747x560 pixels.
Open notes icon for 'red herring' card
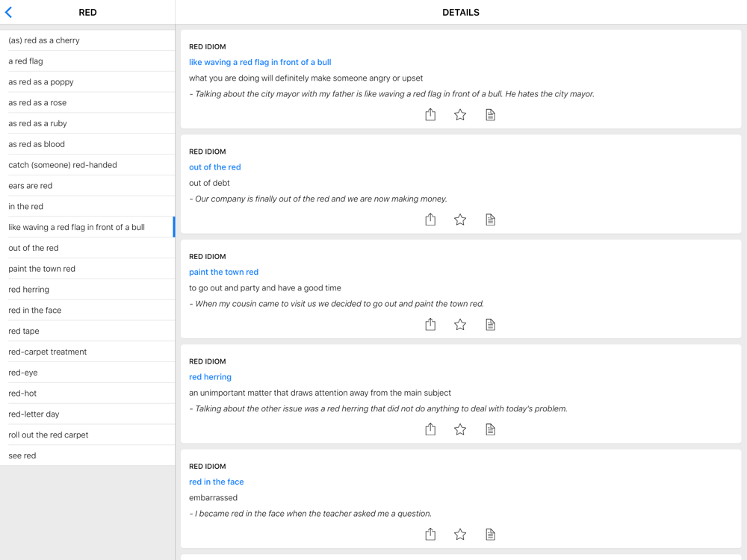(x=490, y=429)
